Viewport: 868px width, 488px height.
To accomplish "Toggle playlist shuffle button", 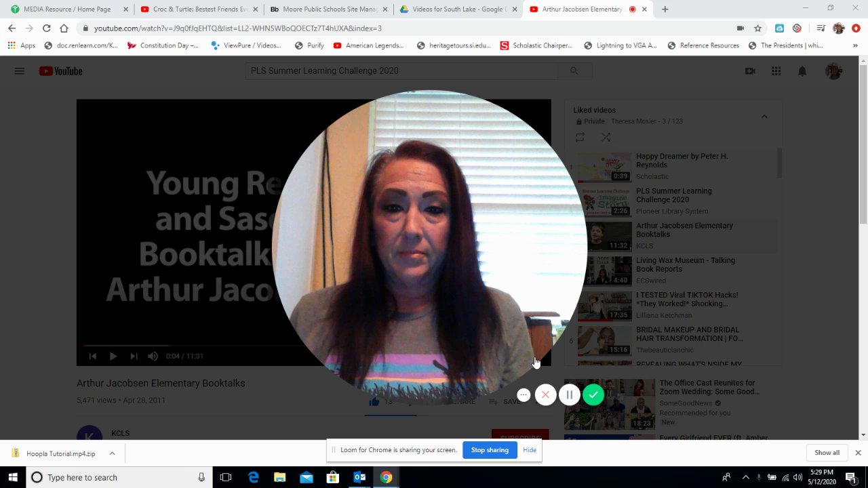I will 606,137.
